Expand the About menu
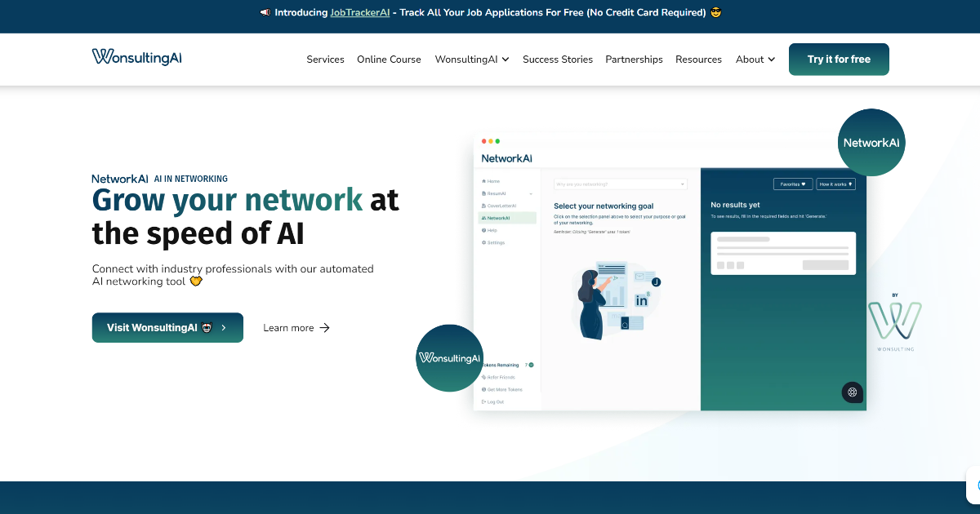The image size is (980, 514). tap(755, 59)
